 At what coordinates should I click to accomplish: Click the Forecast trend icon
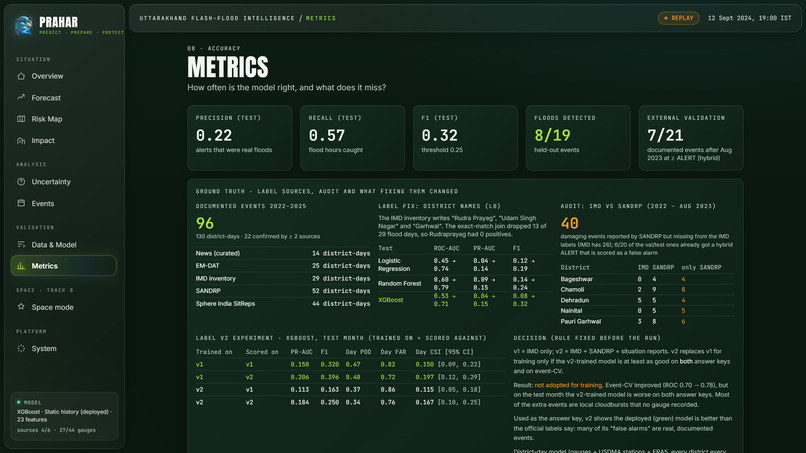pos(21,97)
